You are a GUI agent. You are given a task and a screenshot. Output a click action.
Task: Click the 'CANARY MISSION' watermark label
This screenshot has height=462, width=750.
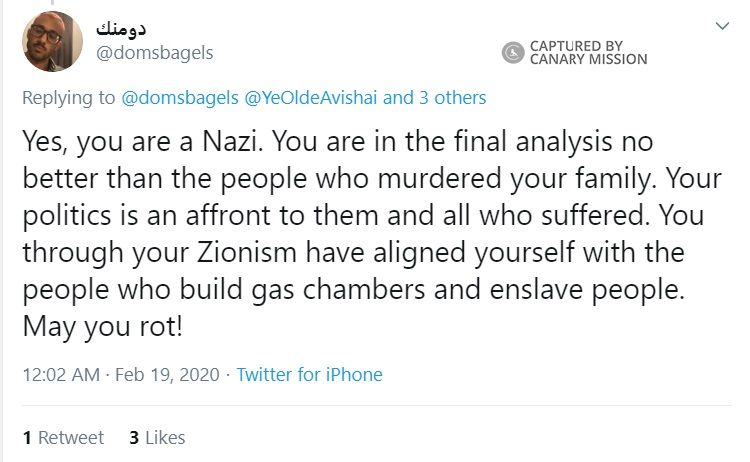coord(588,60)
